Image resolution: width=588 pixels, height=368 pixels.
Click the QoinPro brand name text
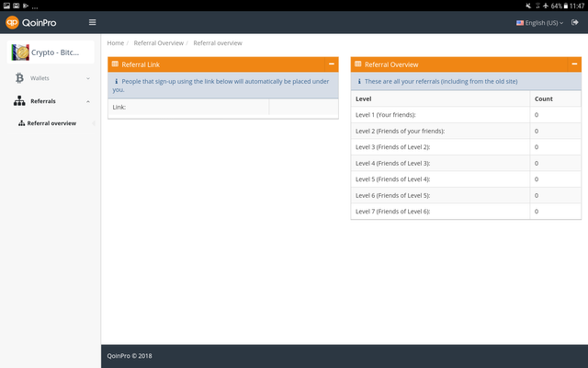(x=39, y=23)
